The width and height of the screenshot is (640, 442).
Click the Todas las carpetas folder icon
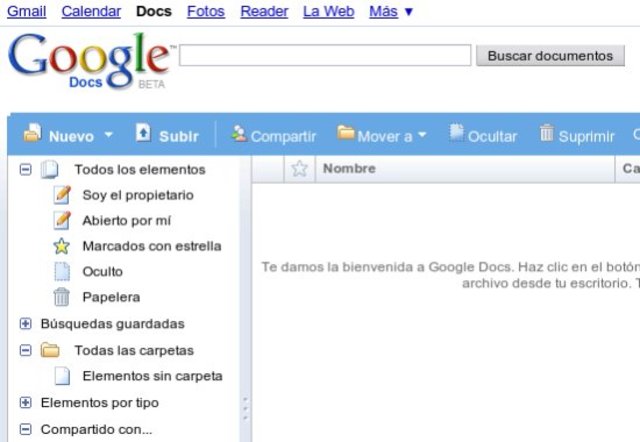50,350
